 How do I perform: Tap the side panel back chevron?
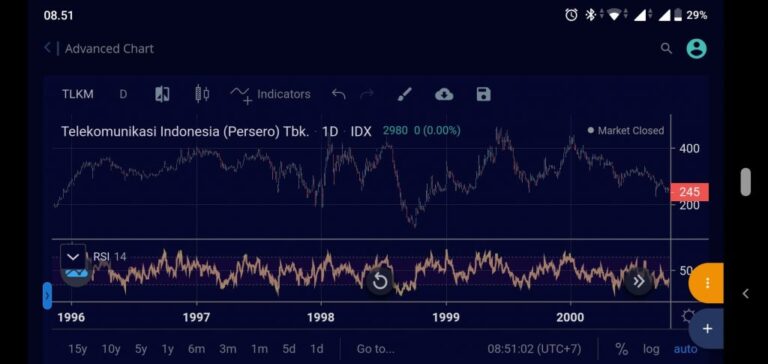click(745, 293)
